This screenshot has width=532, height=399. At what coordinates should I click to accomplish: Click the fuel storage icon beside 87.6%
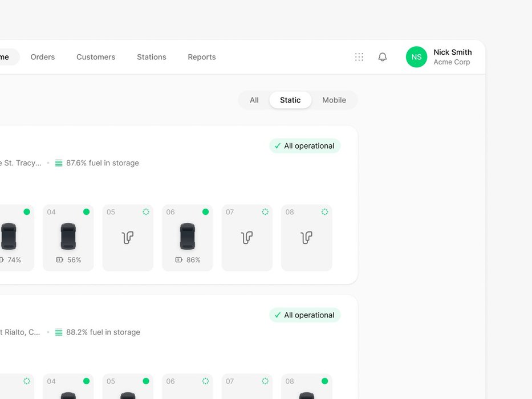pyautogui.click(x=59, y=163)
